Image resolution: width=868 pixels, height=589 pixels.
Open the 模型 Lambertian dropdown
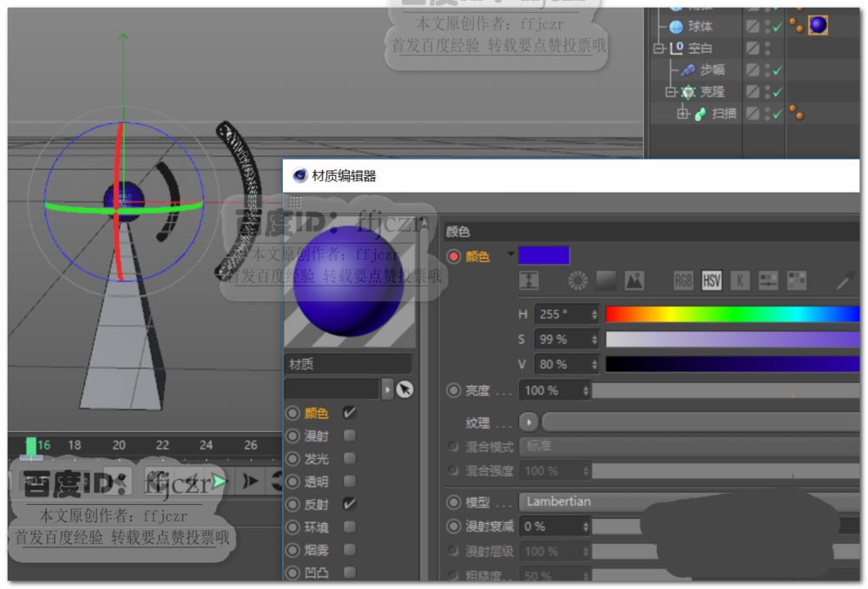point(688,501)
